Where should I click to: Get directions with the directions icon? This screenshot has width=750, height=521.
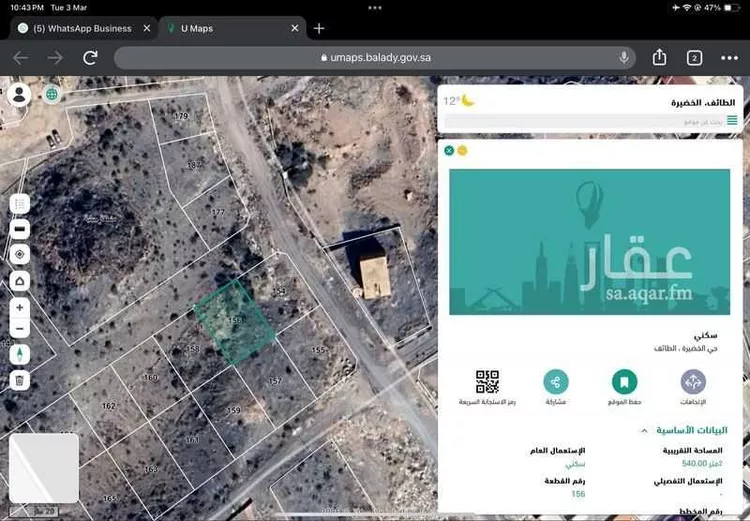[x=693, y=382]
